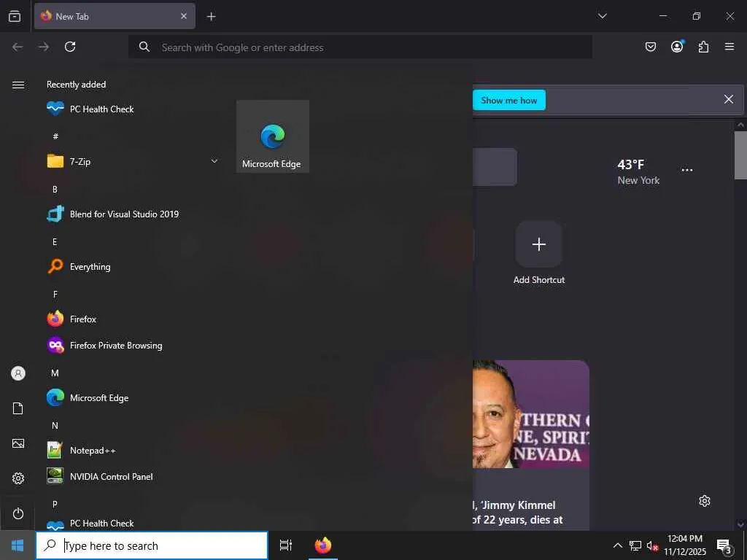Click the muted volume tray icon
This screenshot has height=560, width=747.
652,545
